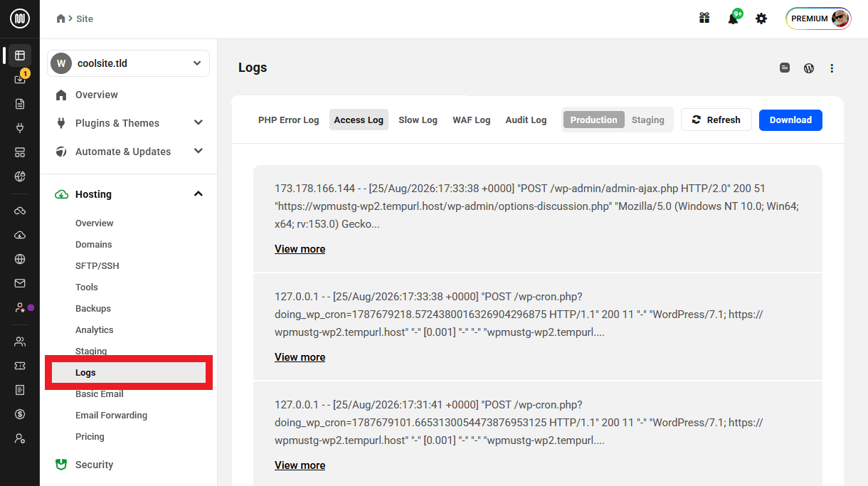This screenshot has height=486, width=868.
Task: Click the WPMU DEV logo icon
Action: [x=20, y=19]
